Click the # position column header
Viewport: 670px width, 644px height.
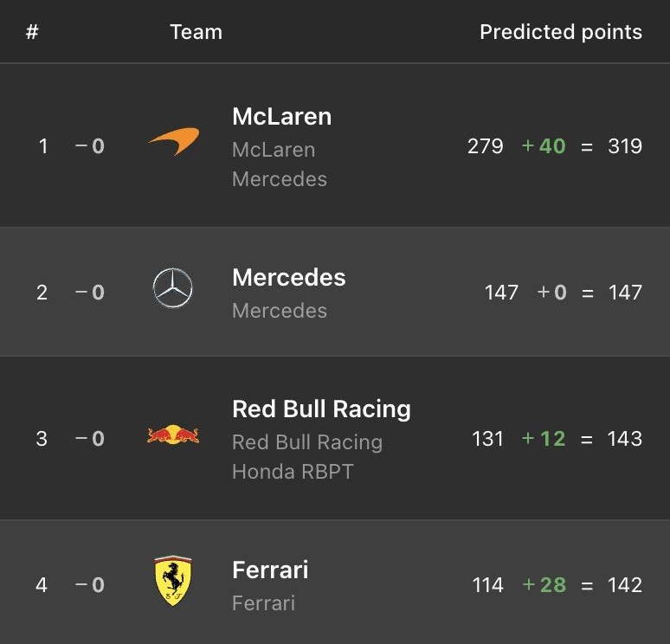[x=32, y=33]
